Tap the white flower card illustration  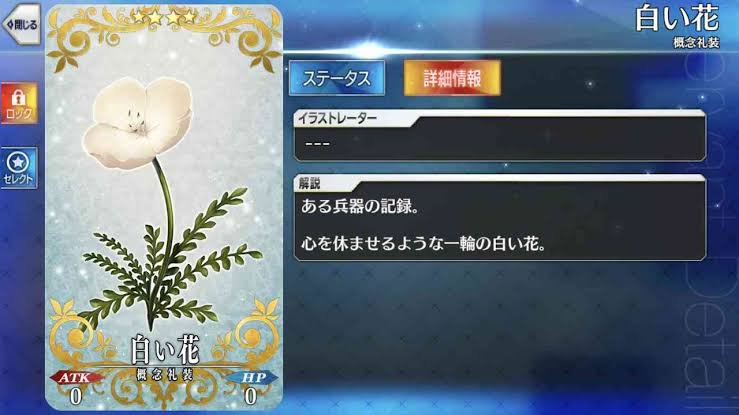pos(164,198)
